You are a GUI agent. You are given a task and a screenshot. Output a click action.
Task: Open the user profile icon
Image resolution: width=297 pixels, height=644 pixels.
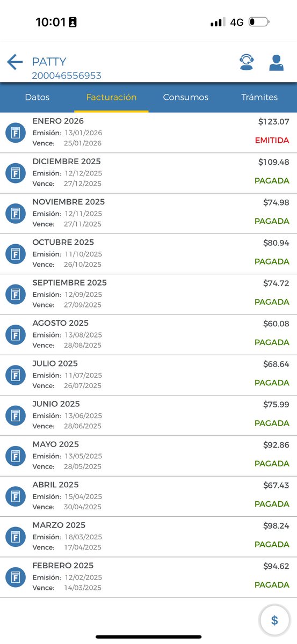pos(276,62)
